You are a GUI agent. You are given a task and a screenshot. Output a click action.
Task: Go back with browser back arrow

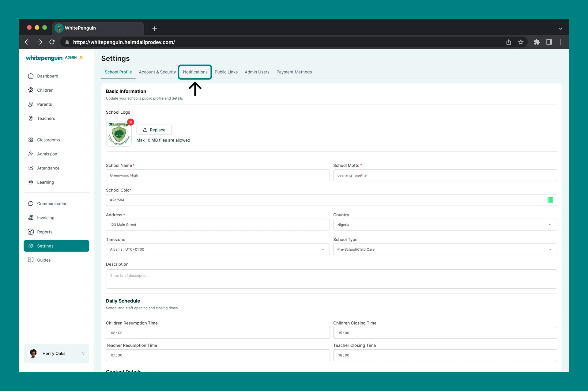[27, 42]
